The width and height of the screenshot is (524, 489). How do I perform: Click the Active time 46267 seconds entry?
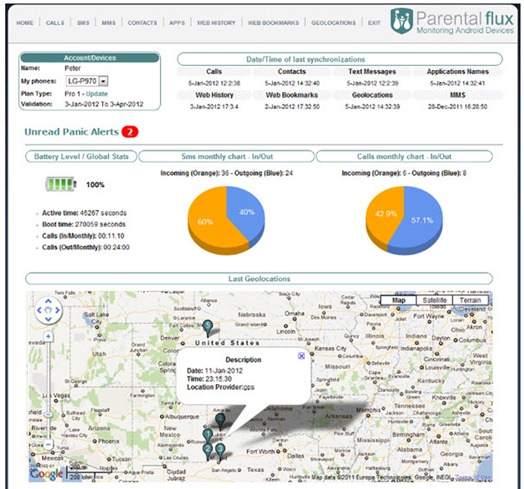coord(84,213)
